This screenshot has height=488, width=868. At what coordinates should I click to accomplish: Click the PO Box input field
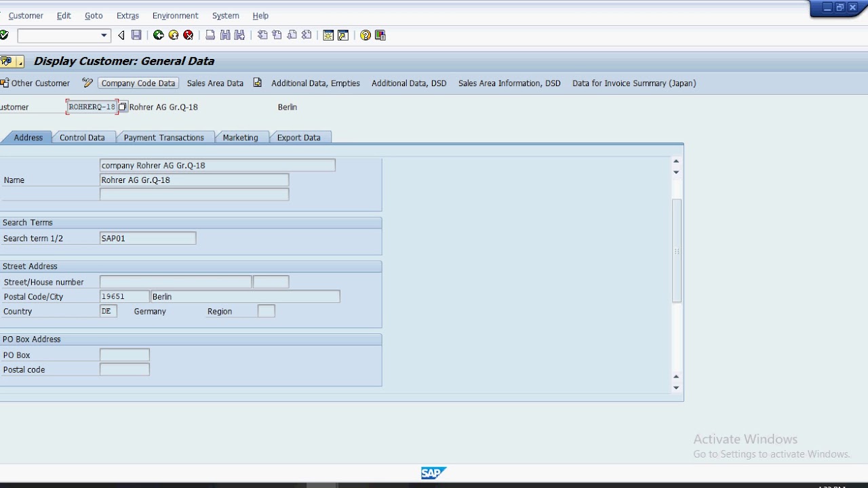click(x=125, y=355)
